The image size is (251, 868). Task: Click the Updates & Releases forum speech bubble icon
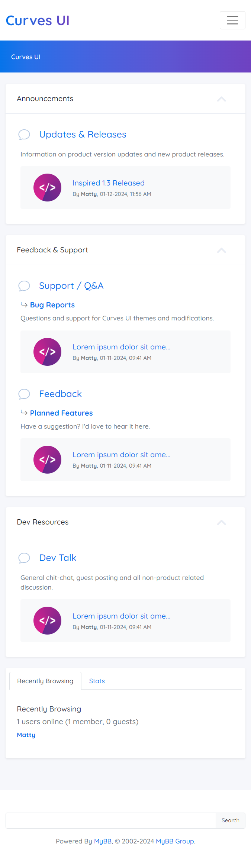[x=24, y=135]
